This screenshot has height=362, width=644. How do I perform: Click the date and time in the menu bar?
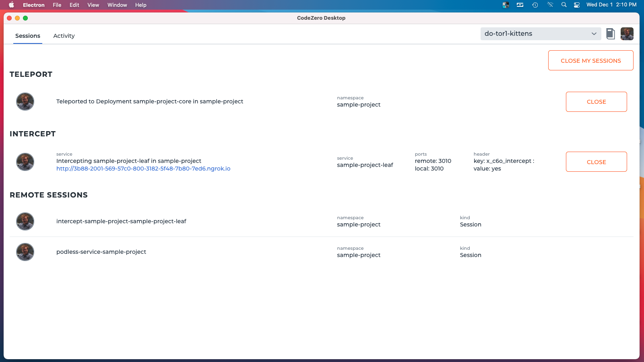(611, 5)
